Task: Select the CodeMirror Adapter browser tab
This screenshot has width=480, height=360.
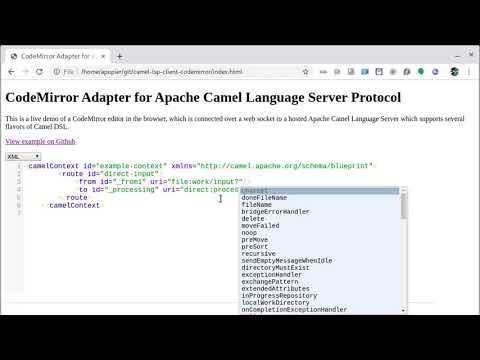Action: 57,56
